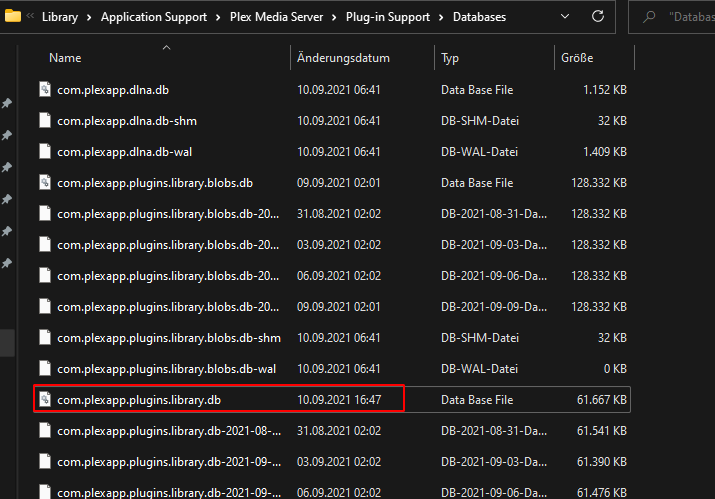Select file com.plexapp.plugins.library.blobs.db
This screenshot has width=715, height=499.
155,183
